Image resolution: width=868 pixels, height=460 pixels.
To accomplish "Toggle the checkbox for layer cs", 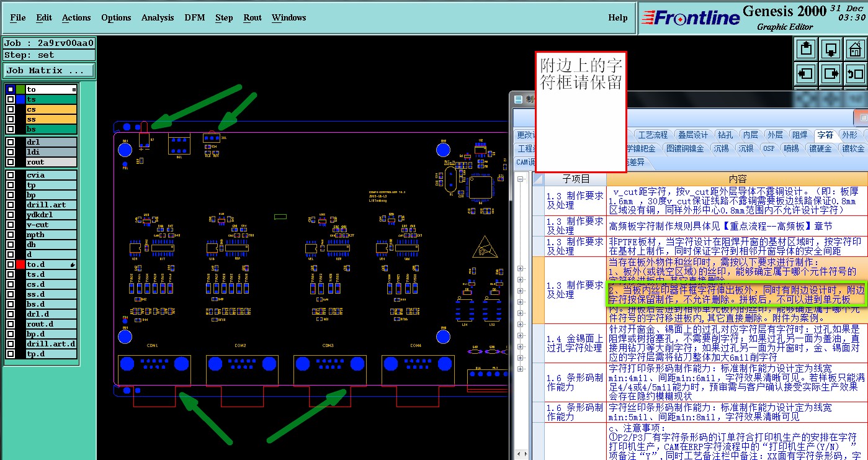I will pyautogui.click(x=11, y=109).
